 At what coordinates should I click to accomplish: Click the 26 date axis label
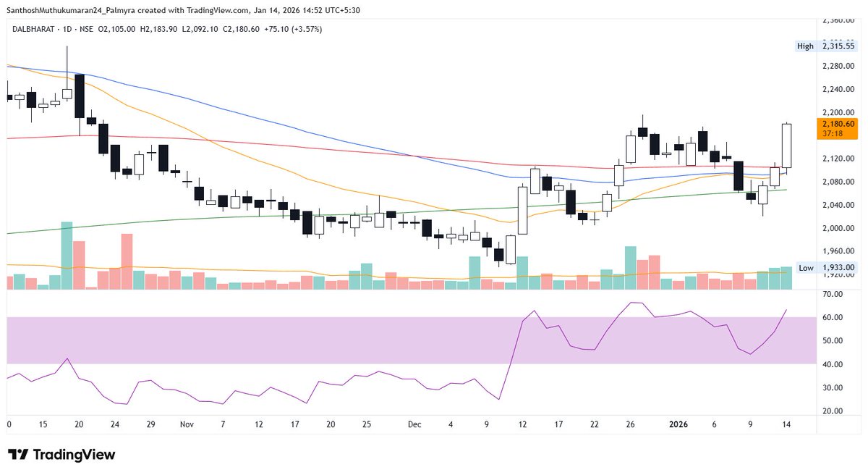point(630,426)
